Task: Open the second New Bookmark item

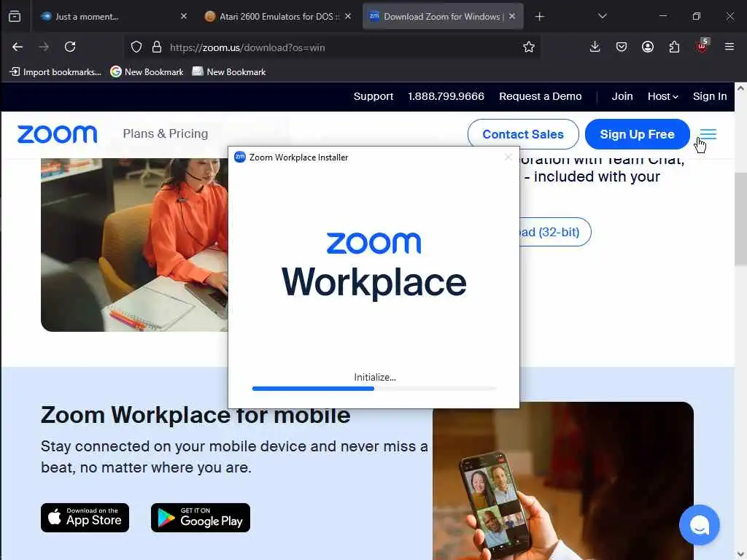Action: 228,72
